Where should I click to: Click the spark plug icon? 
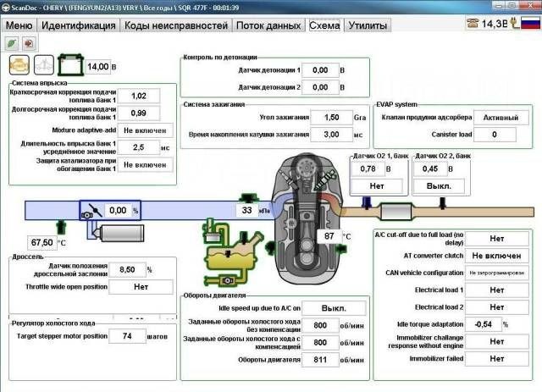pos(289,179)
